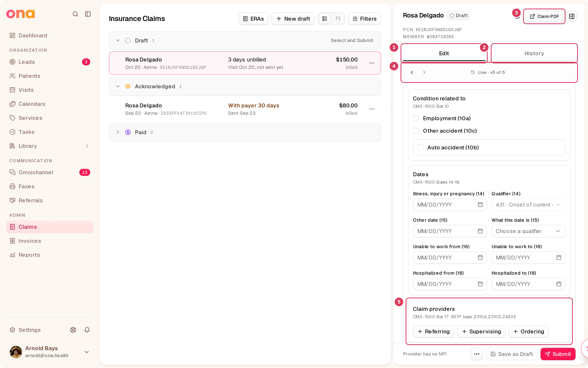This screenshot has width=588, height=368.
Task: Open the Qualifier (14) dropdown
Action: tap(528, 205)
